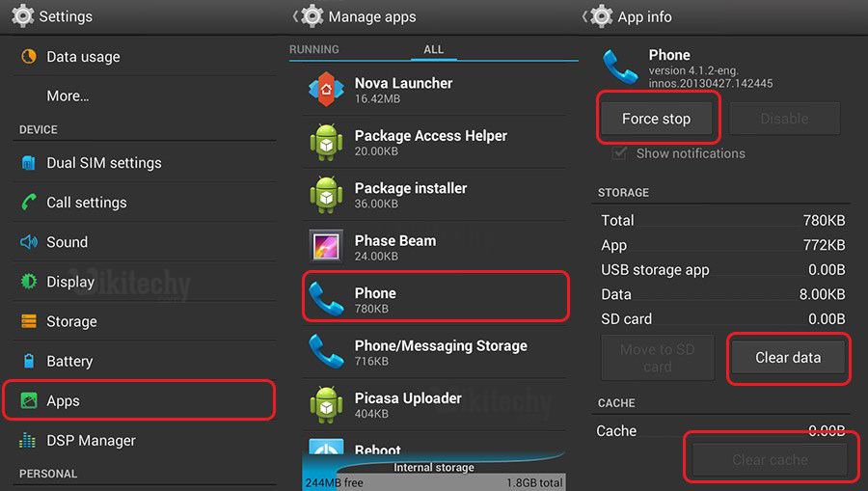Toggle the Show notifications checkbox

[619, 153]
